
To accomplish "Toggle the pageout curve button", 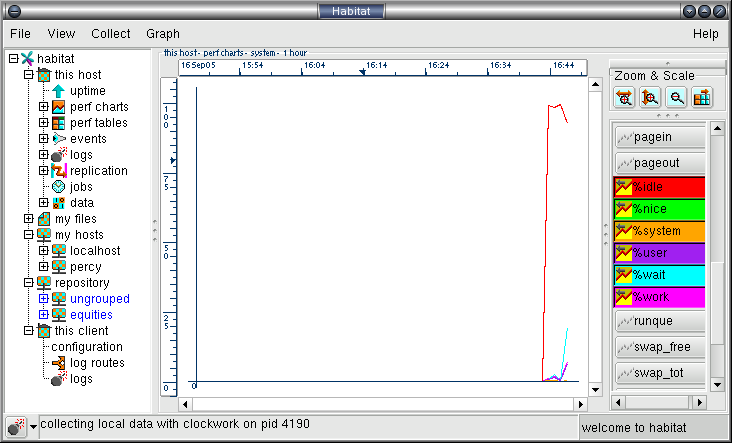I will click(x=660, y=163).
